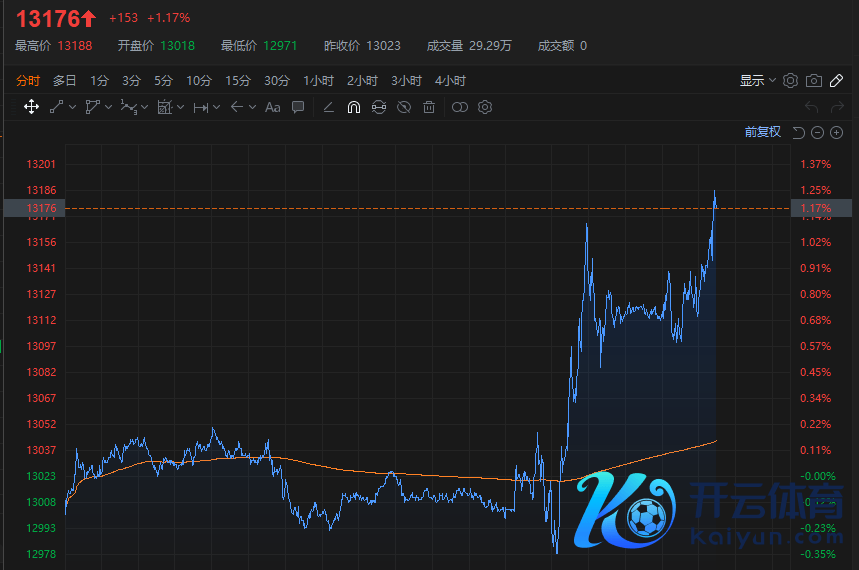Switch to the 1小时 interval
The width and height of the screenshot is (859, 570).
click(x=318, y=81)
